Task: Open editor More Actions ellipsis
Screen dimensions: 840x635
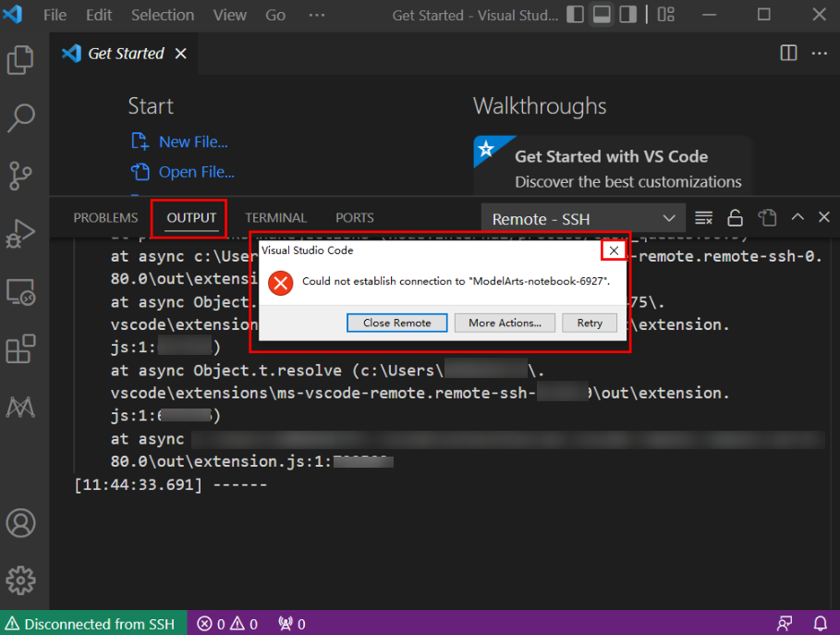Action: 819,53
